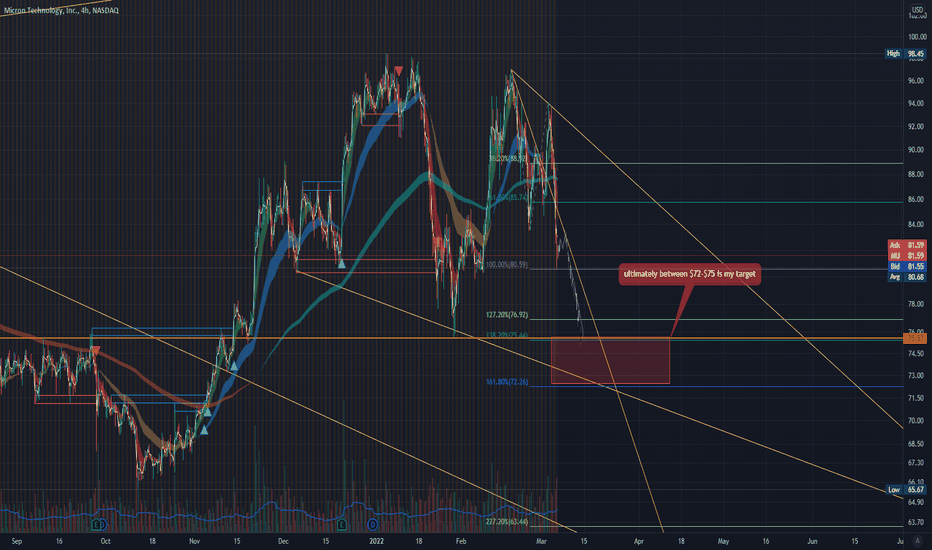Click the orange horizontal line price tag
932x550 pixels.
914,338
